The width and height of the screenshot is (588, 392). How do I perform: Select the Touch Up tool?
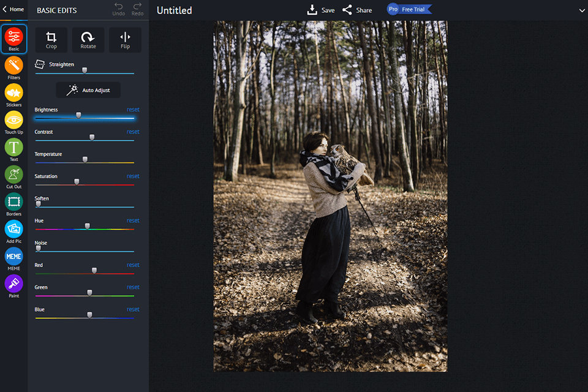click(13, 120)
